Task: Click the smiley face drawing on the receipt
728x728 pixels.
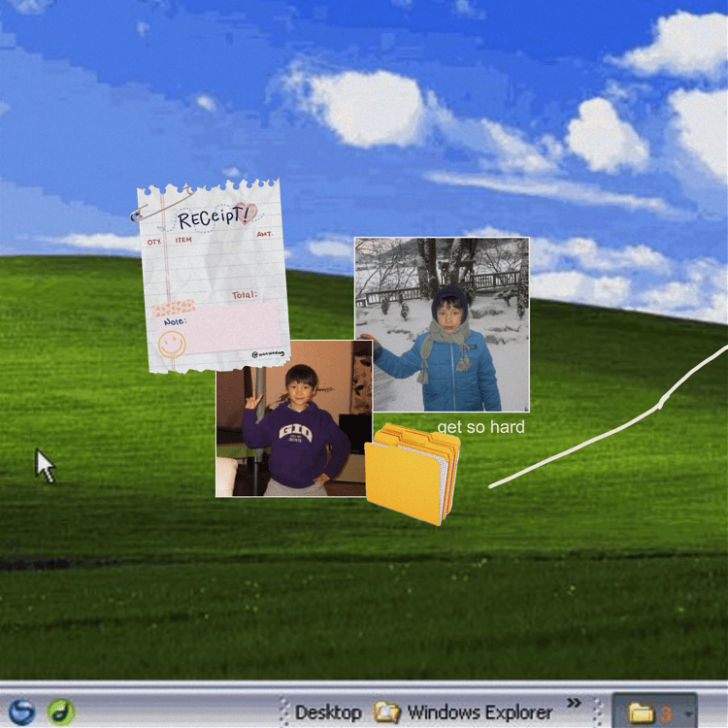Action: [x=172, y=344]
